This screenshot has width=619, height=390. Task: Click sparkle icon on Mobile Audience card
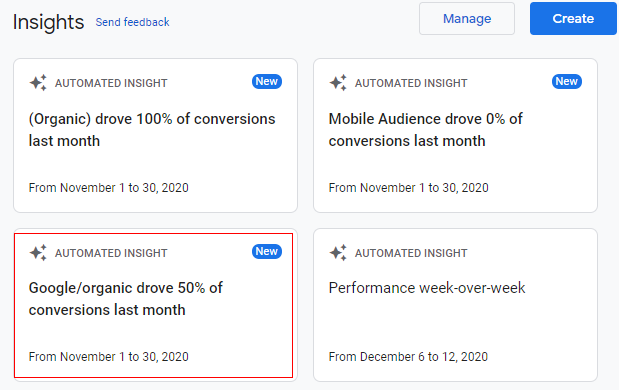pos(338,83)
